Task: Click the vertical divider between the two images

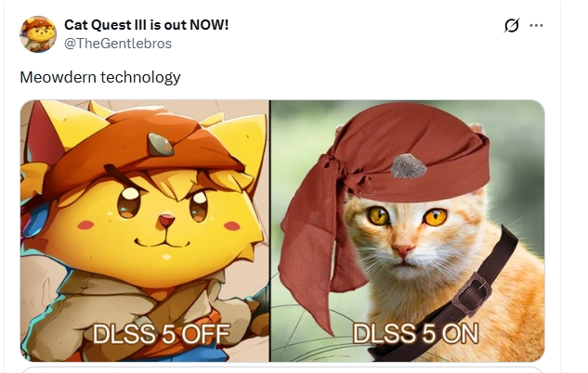Action: 269,231
